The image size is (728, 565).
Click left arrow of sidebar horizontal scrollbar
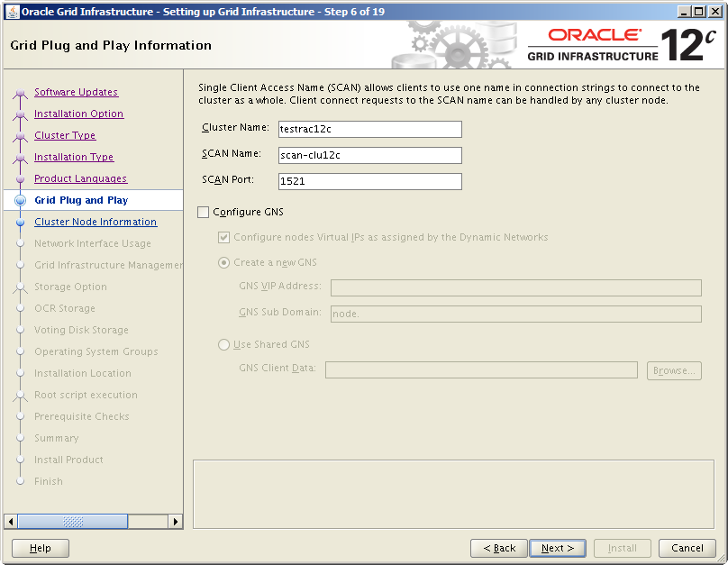click(x=11, y=521)
